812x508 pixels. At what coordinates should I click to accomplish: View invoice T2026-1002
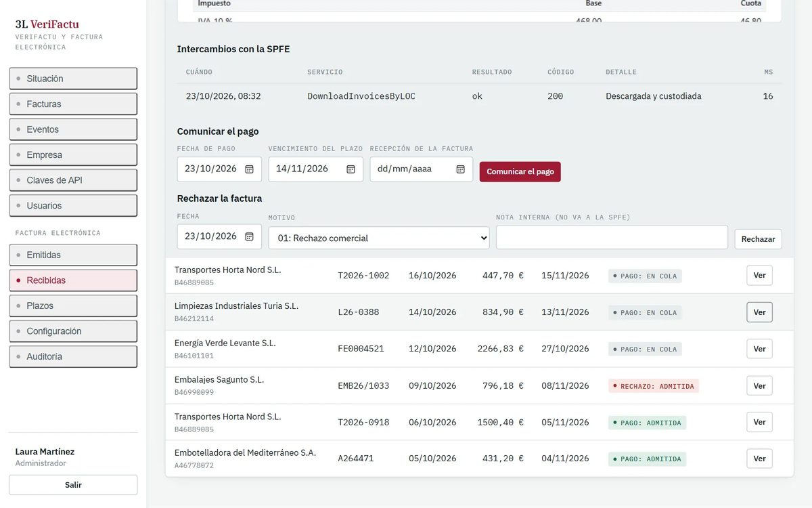point(759,276)
